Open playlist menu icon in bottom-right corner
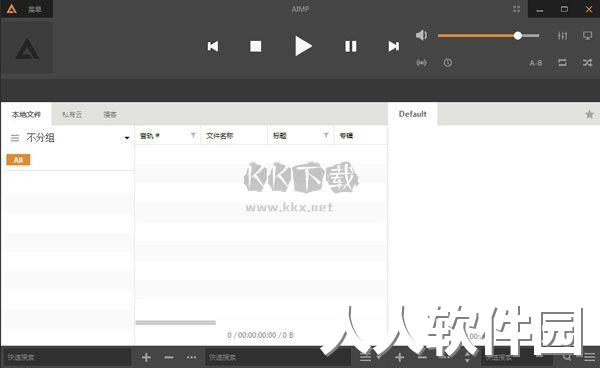The width and height of the screenshot is (600, 368). pyautogui.click(x=590, y=357)
